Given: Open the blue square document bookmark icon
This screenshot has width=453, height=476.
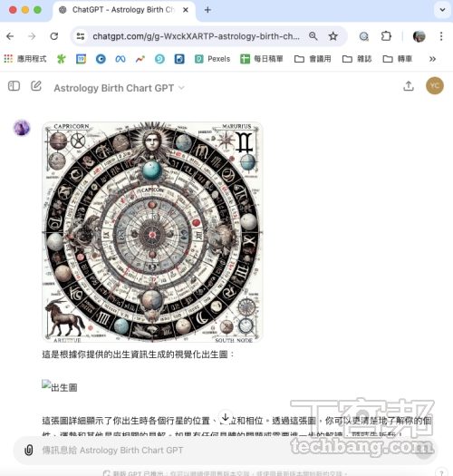Looking at the screenshot, I should pyautogui.click(x=179, y=59).
